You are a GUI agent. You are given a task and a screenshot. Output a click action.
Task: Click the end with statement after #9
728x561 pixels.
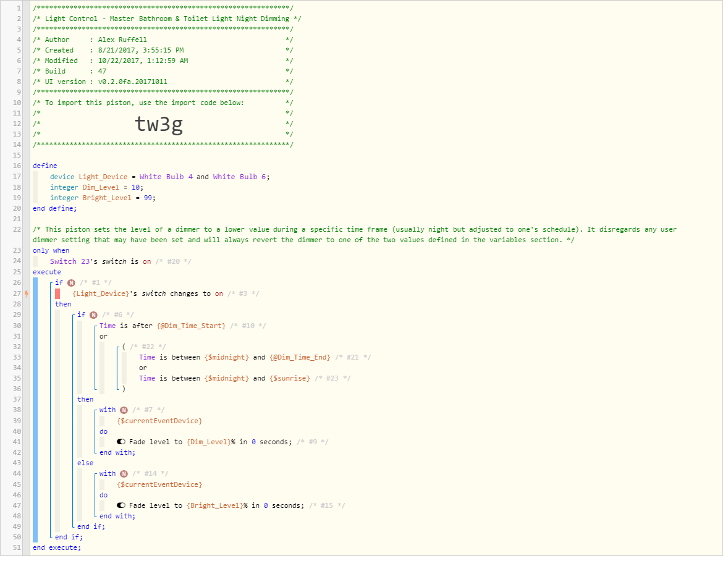click(x=117, y=452)
